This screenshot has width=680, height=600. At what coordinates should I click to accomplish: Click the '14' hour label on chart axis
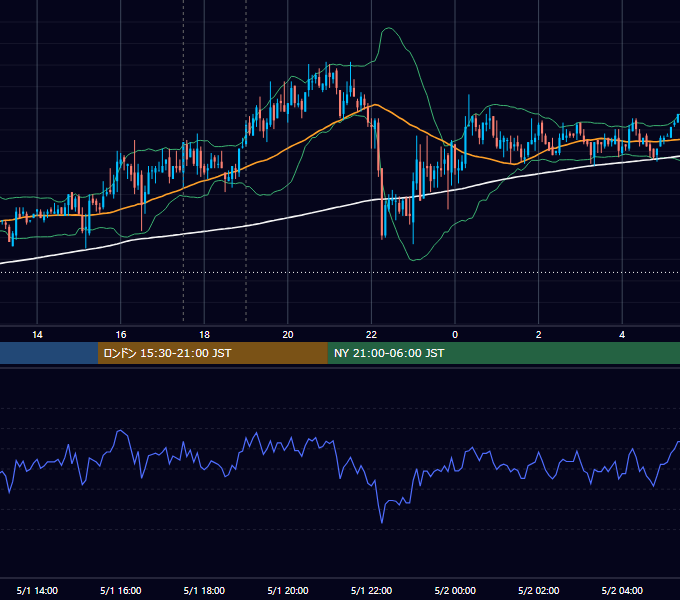[37, 335]
